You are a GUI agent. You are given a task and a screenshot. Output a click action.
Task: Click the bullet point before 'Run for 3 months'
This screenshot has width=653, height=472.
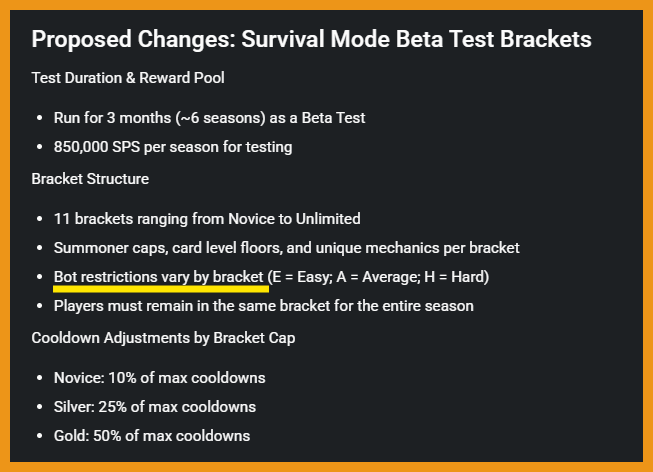pyautogui.click(x=40, y=118)
